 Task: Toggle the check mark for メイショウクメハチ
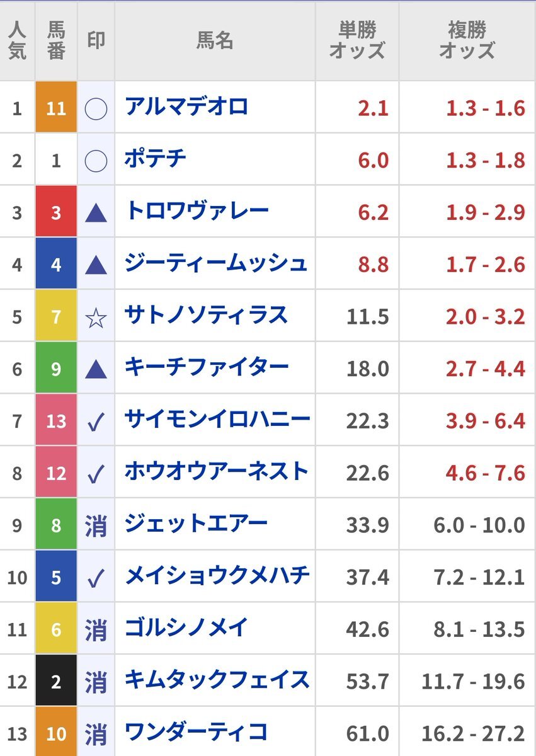point(96,578)
